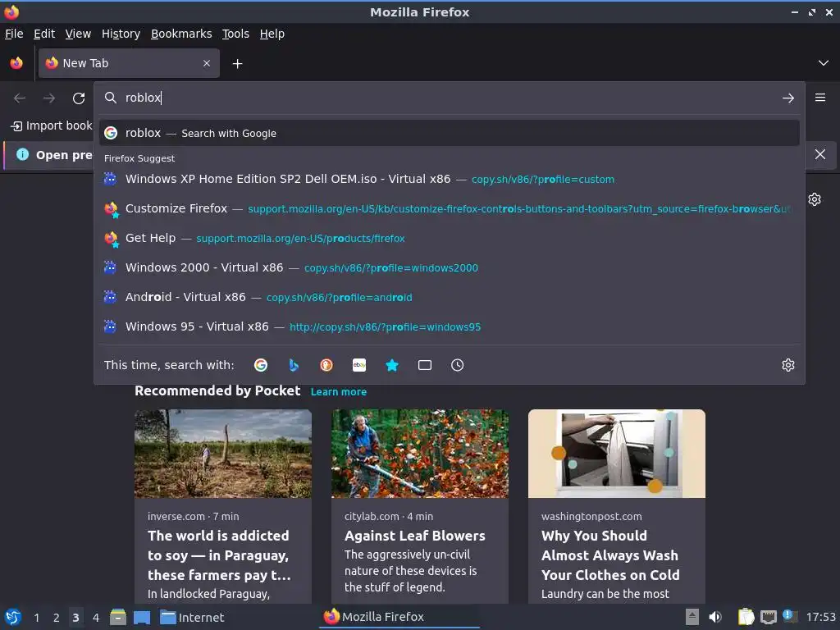Click the Firefox View icon left of tabs
The width and height of the screenshot is (840, 630).
point(16,63)
